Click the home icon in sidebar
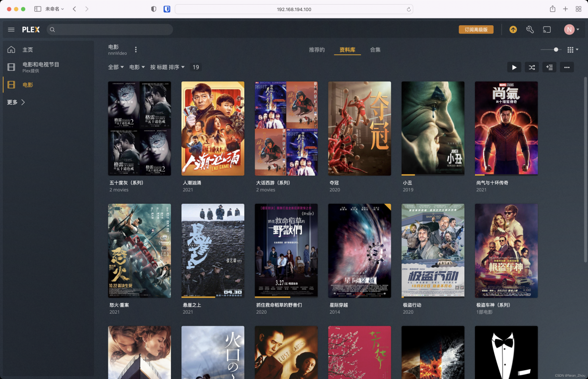Image resolution: width=588 pixels, height=379 pixels. [11, 50]
